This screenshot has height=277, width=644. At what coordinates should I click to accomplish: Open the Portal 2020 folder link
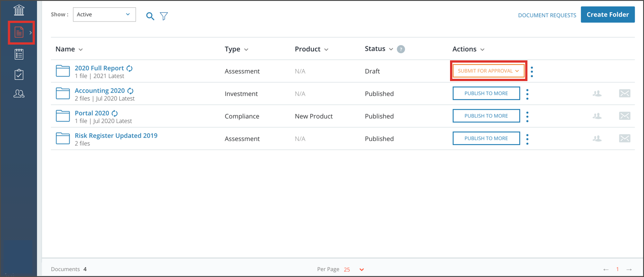92,113
